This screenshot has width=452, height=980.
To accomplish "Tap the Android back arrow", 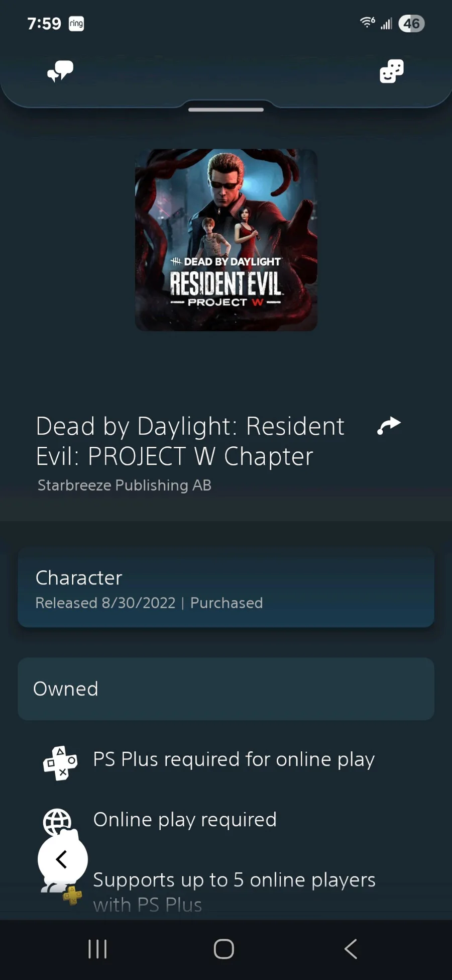I will point(351,949).
